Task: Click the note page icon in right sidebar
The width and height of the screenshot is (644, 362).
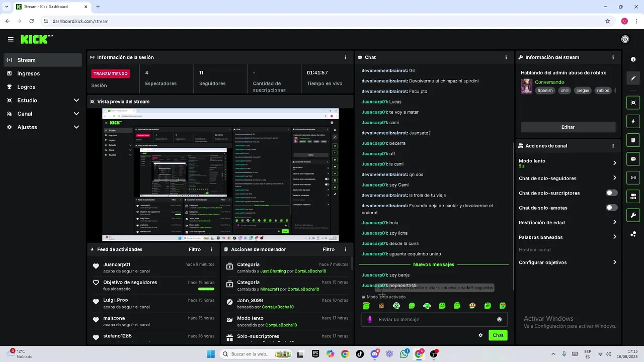Action: 633,140
